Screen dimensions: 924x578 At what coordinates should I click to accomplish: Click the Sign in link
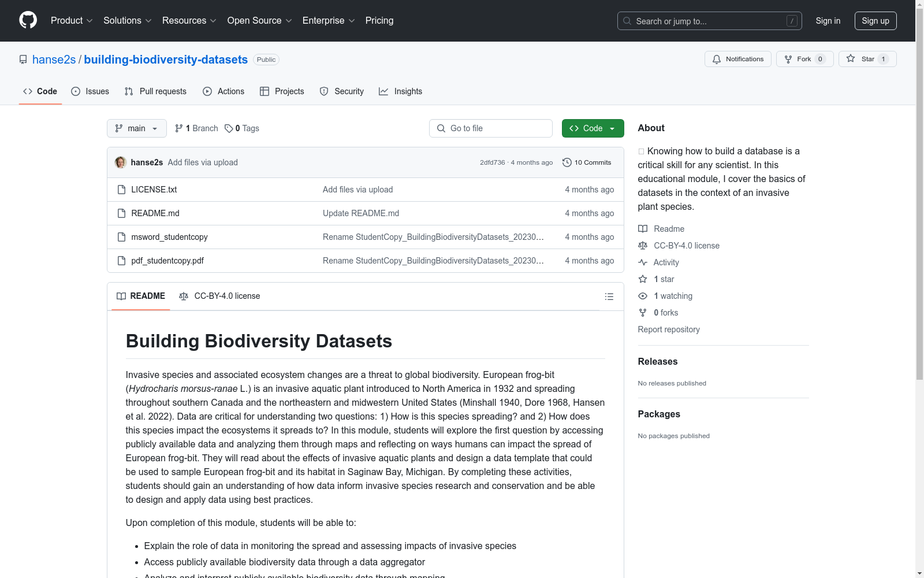pyautogui.click(x=828, y=21)
